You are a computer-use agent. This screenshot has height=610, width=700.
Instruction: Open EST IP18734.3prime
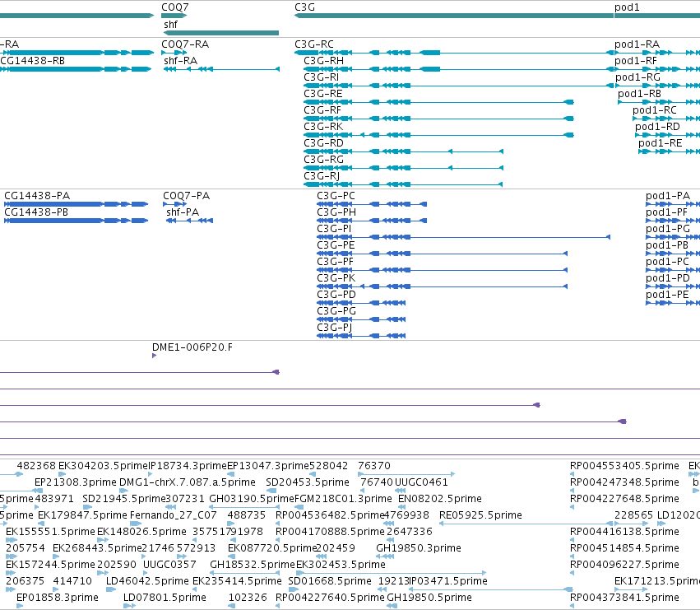188,466
